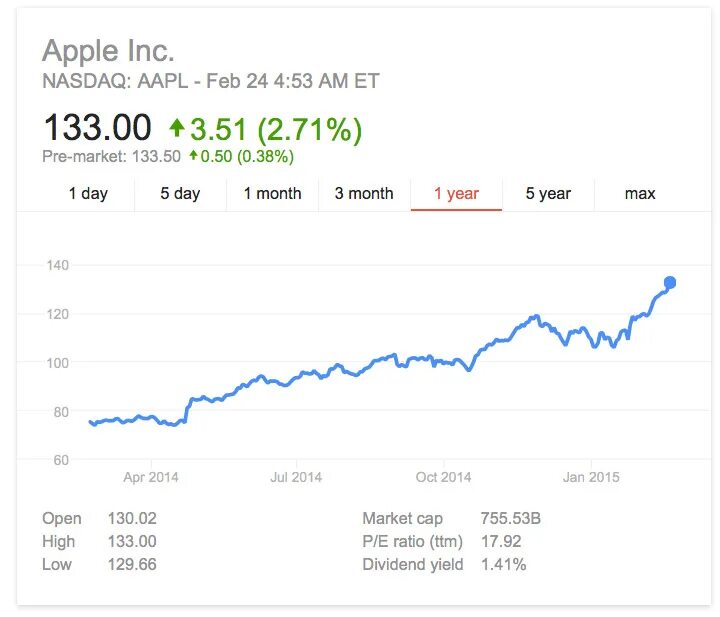Click the Jan 2015 axis label
This screenshot has width=720, height=617.
pyautogui.click(x=591, y=477)
